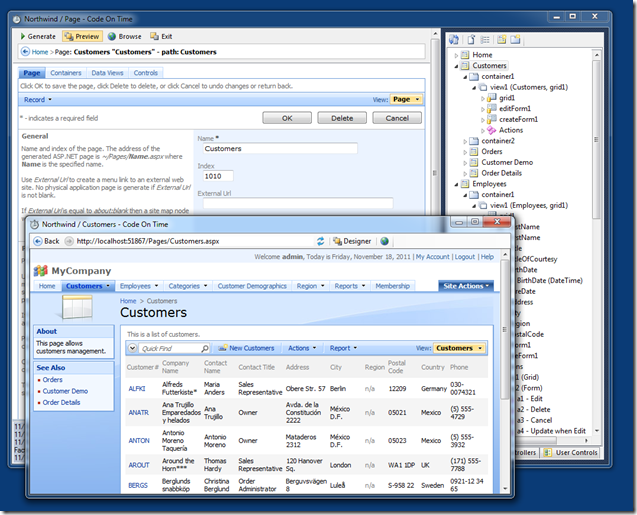
Task: Click the Browse globe icon
Action: [x=110, y=36]
